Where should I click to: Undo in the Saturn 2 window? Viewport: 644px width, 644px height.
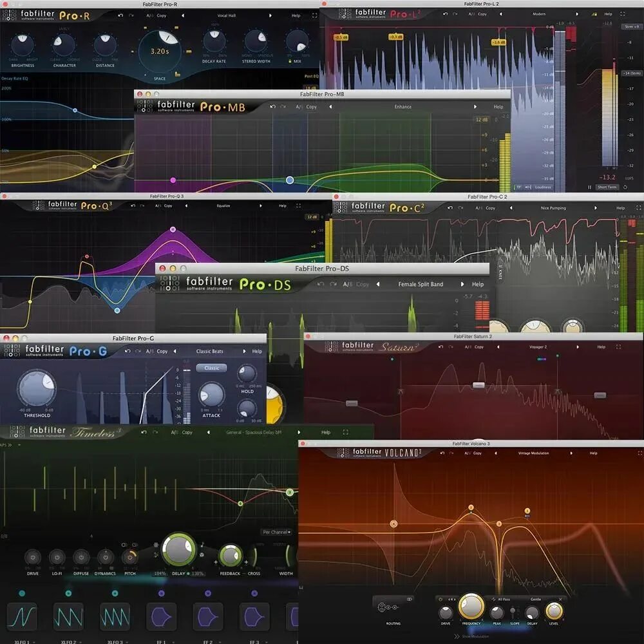pyautogui.click(x=440, y=347)
